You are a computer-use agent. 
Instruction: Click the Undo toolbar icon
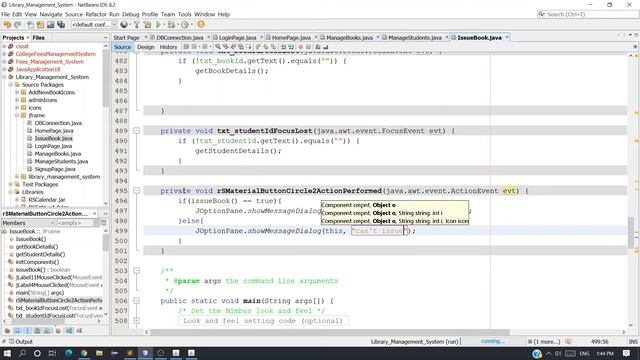(x=7, y=25)
